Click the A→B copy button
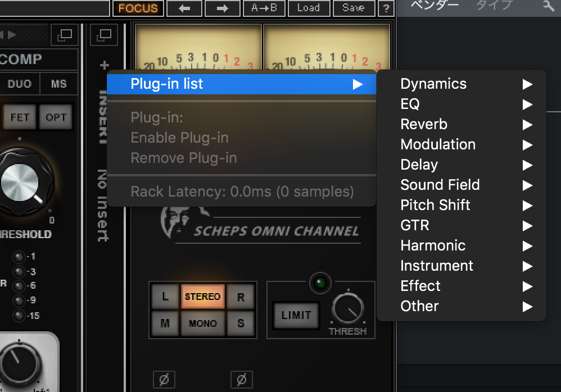 (x=264, y=8)
